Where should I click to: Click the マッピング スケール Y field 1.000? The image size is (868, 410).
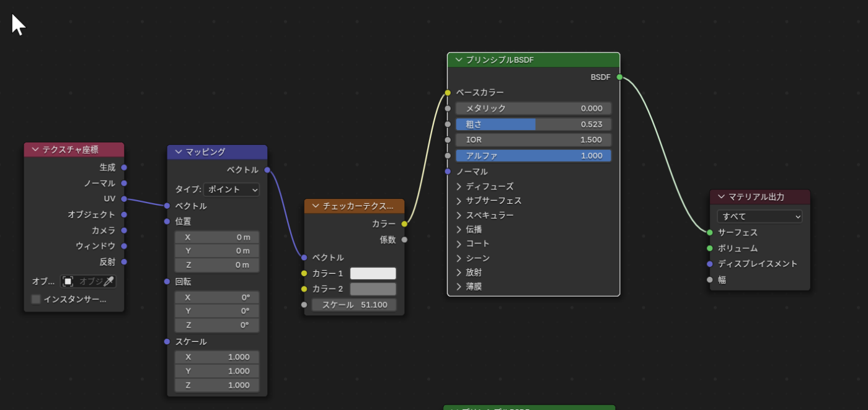tap(217, 371)
